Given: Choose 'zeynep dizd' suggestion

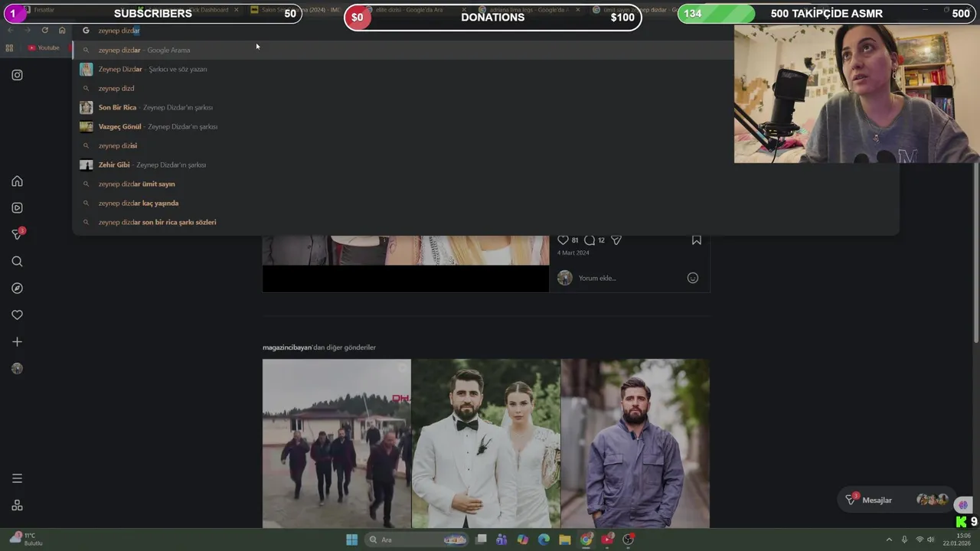Looking at the screenshot, I should [485, 88].
